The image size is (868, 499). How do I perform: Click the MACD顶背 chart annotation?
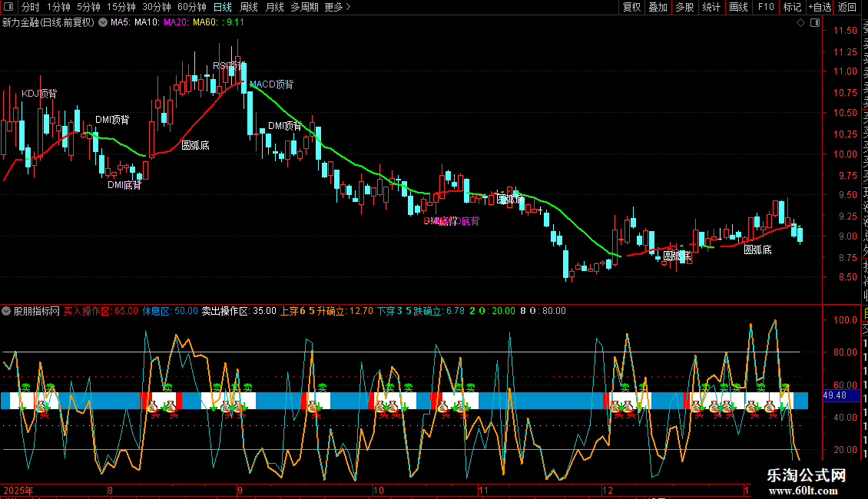(x=271, y=84)
